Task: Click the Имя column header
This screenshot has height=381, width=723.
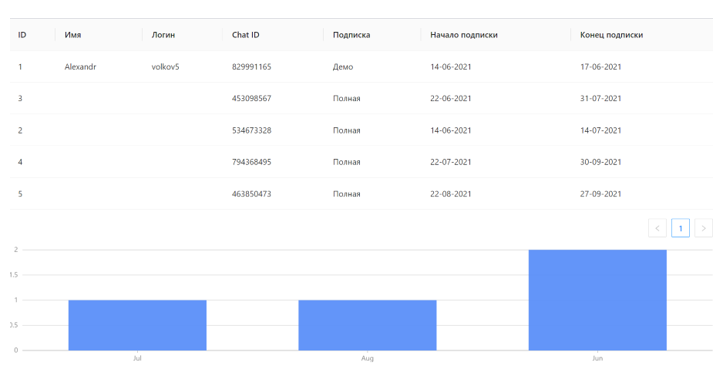Action: [73, 35]
